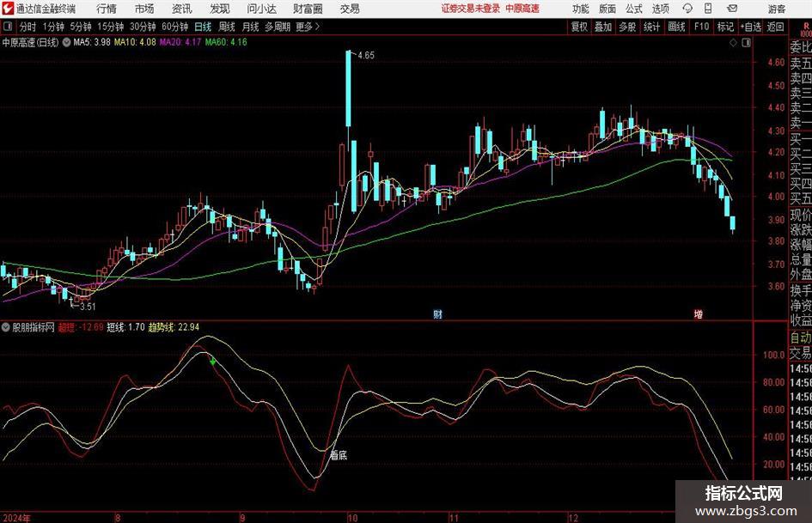Expand the 更多 periods chevron

tap(317, 27)
